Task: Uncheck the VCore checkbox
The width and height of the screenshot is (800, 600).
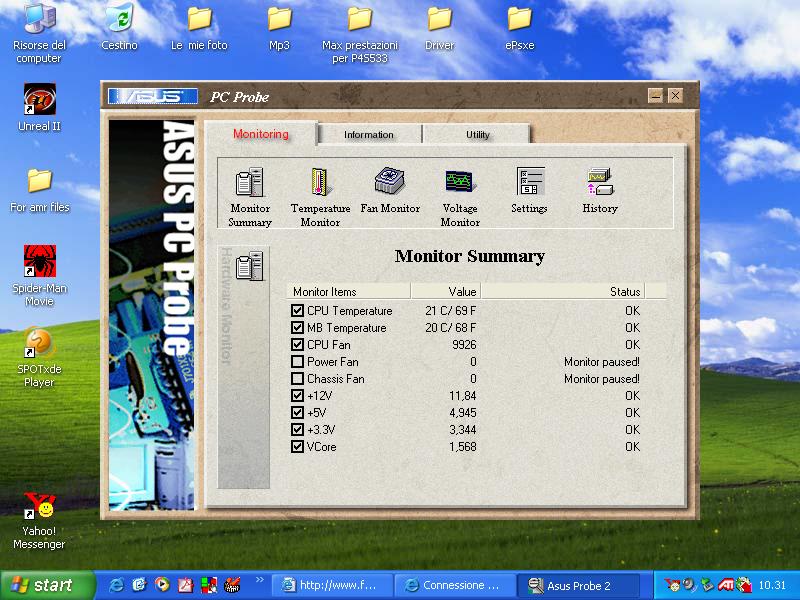Action: 297,446
